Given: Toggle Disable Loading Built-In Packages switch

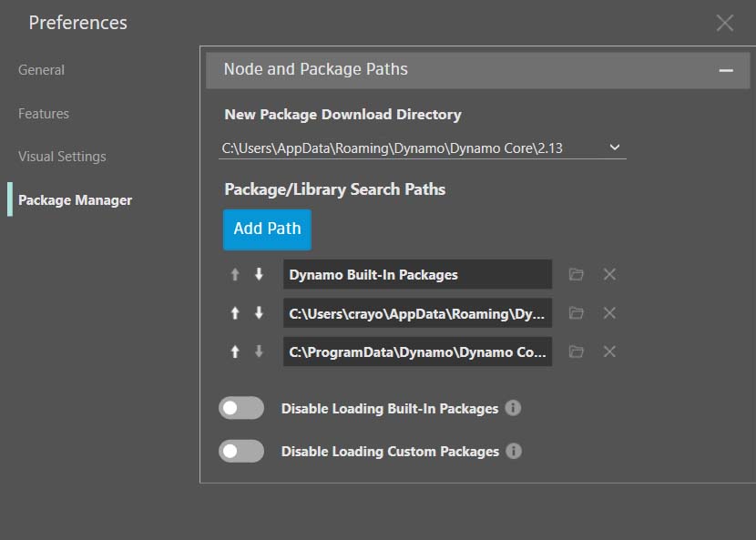Looking at the screenshot, I should 241,408.
